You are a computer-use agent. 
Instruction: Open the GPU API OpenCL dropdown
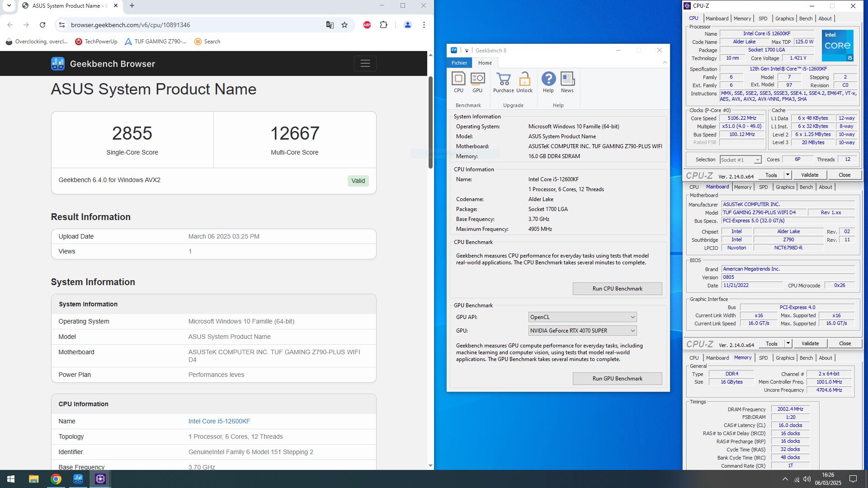tap(582, 317)
